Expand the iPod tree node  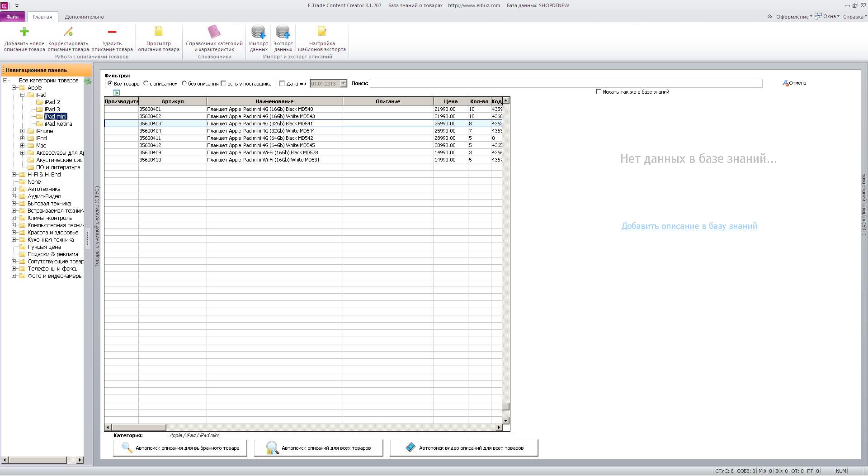[22, 138]
